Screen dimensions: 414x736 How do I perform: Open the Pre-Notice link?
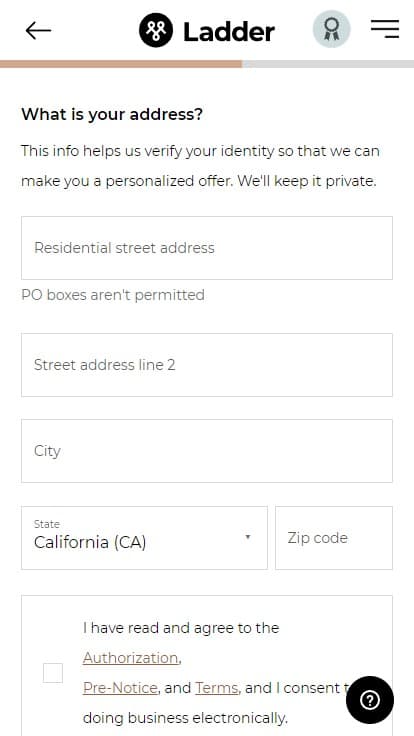click(120, 688)
